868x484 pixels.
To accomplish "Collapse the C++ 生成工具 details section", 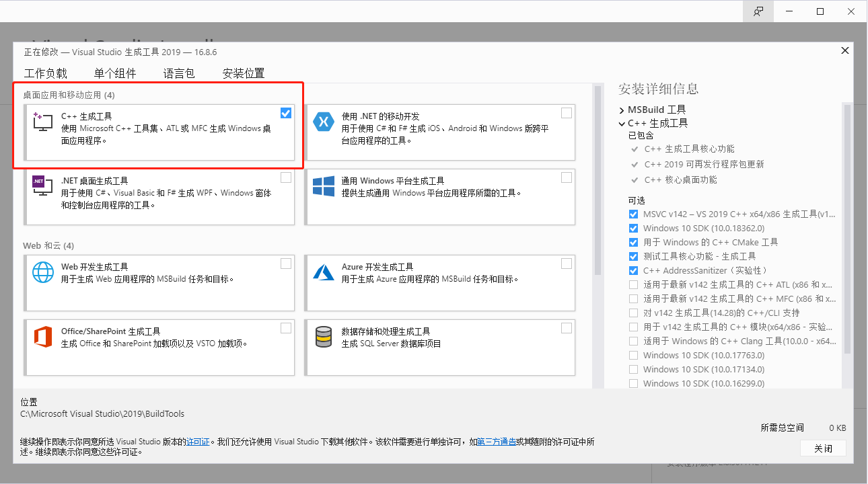I will (x=622, y=124).
